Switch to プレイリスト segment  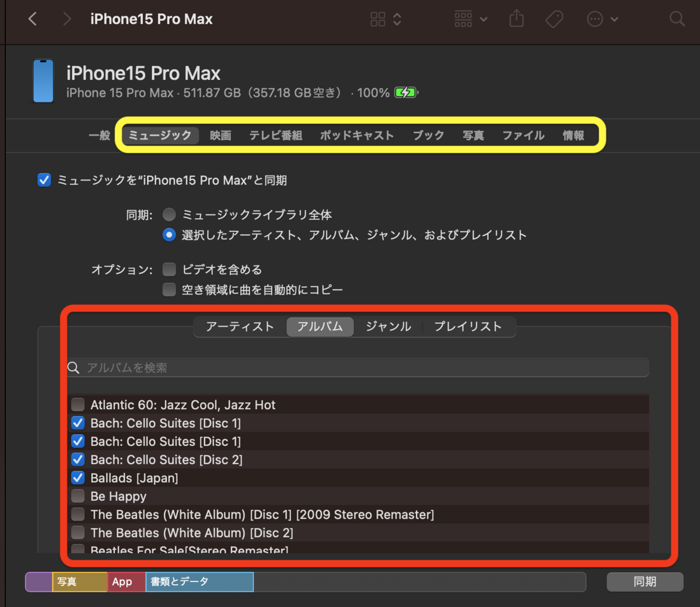click(x=468, y=327)
